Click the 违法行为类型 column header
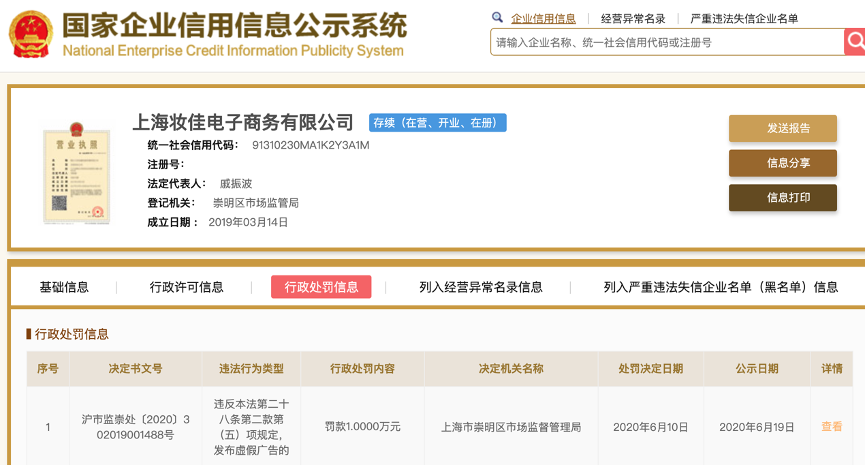Viewport: 866px width, 466px height. [251, 368]
